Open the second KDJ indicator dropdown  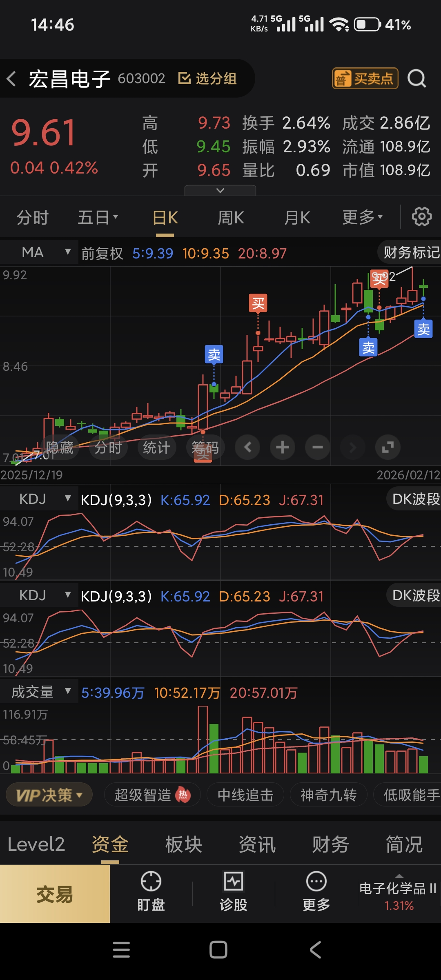click(39, 595)
